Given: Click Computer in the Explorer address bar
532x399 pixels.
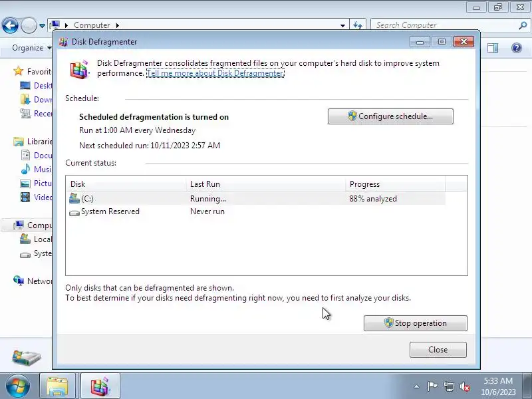Looking at the screenshot, I should pyautogui.click(x=92, y=25).
